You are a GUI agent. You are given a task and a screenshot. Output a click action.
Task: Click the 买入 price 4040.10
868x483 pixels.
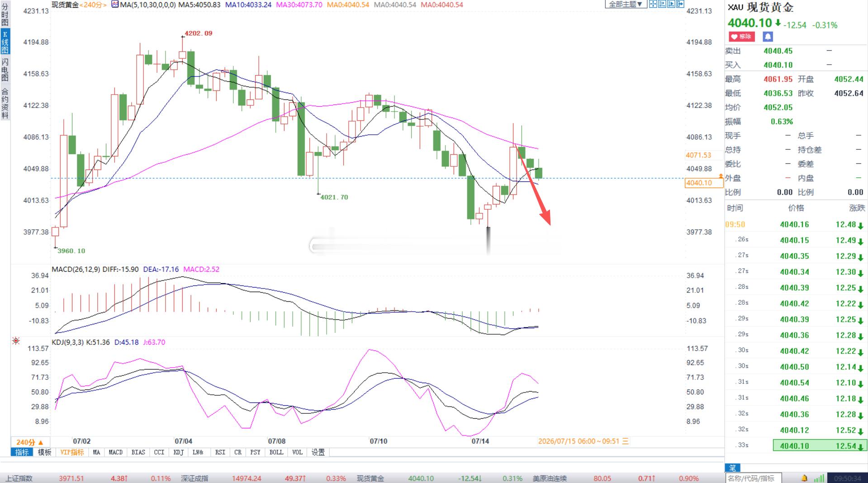click(x=778, y=65)
